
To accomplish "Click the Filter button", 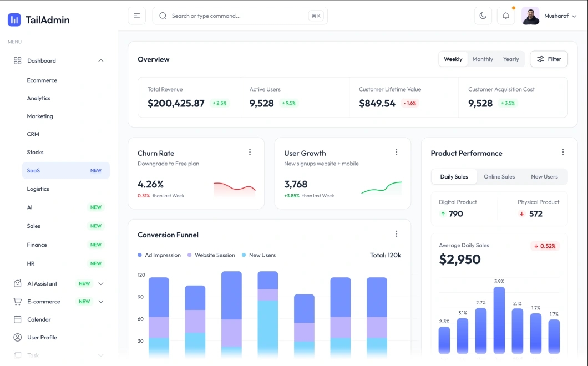I will pyautogui.click(x=549, y=59).
